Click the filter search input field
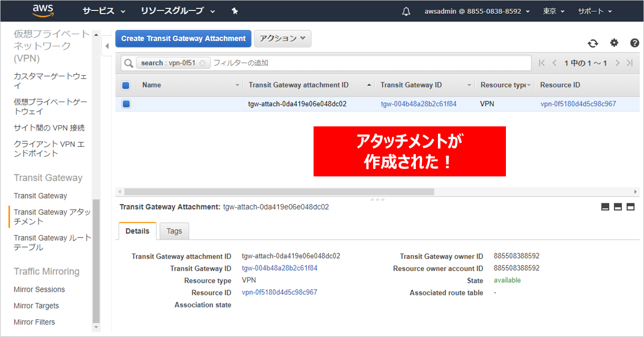Viewport: 644px width, 337px height. 369,63
